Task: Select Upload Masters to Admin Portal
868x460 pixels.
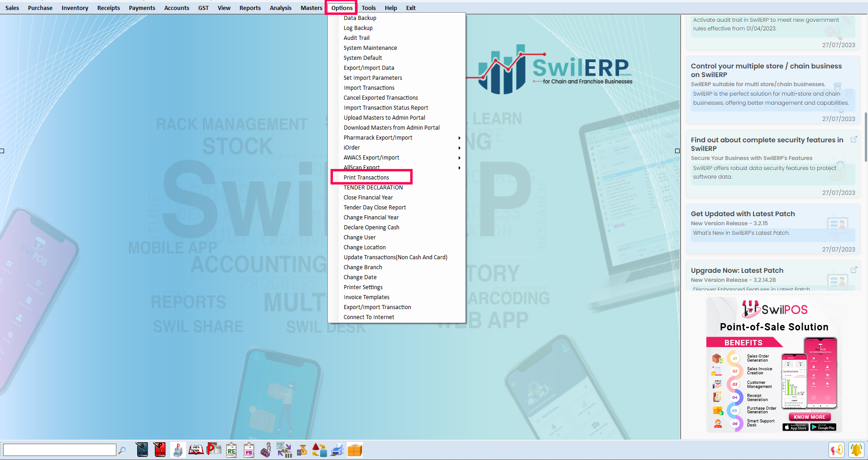Action: tap(384, 118)
